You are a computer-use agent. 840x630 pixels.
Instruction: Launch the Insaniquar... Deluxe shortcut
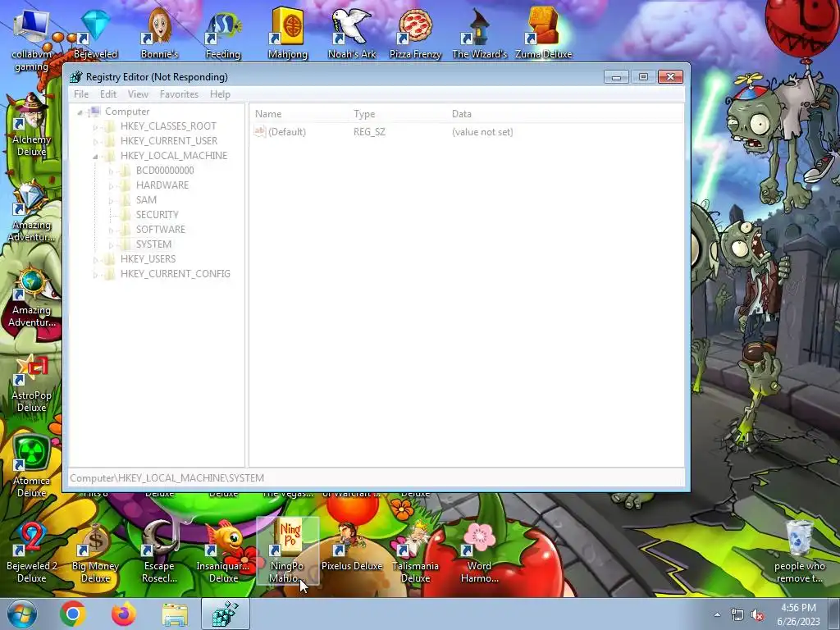pyautogui.click(x=223, y=552)
